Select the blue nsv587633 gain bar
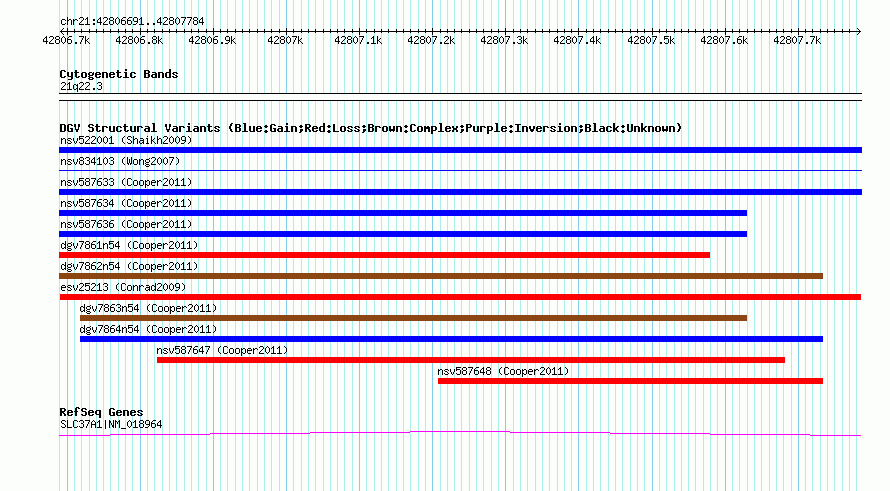This screenshot has width=890, height=491. pos(460,192)
